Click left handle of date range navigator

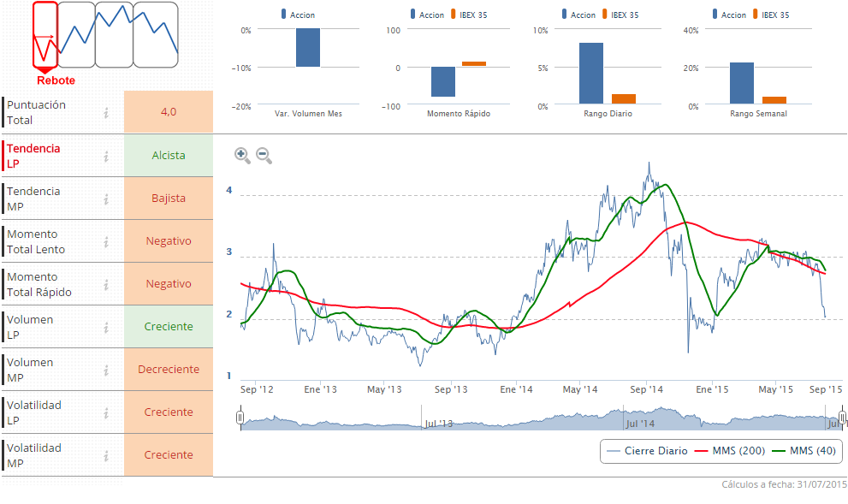click(240, 418)
